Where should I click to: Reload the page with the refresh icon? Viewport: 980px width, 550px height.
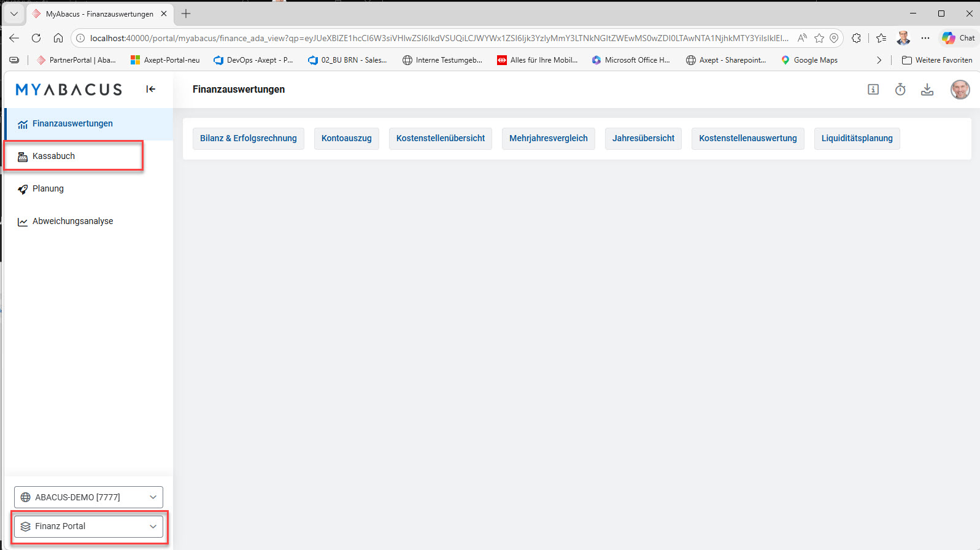(x=36, y=38)
